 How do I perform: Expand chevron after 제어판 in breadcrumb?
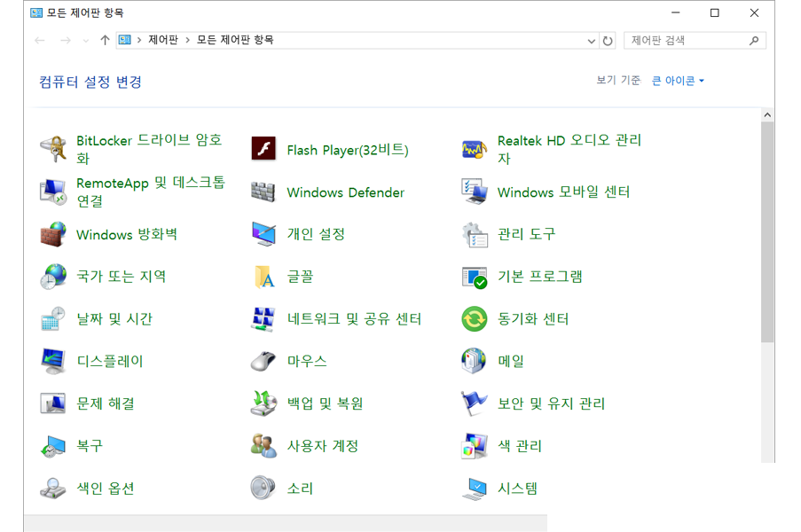tap(187, 40)
